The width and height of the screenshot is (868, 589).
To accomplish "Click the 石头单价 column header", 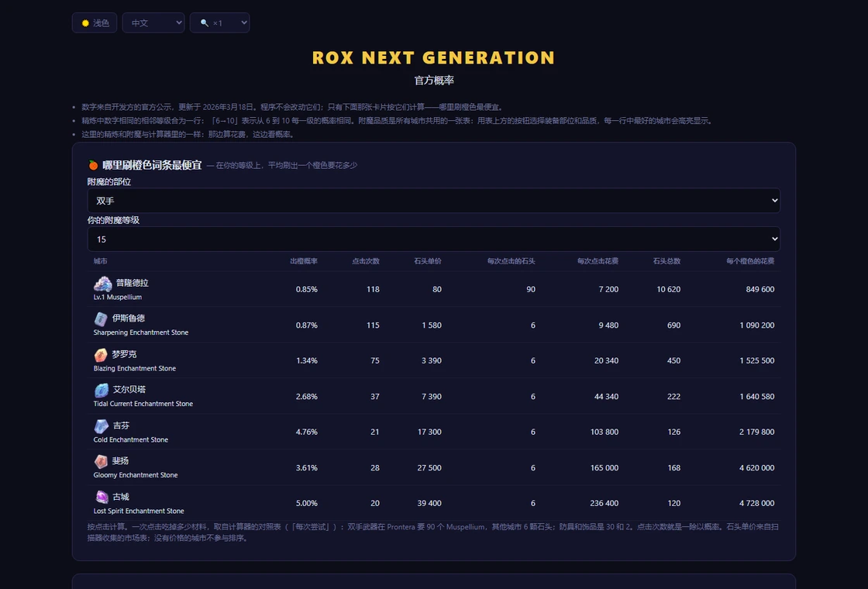I will tap(428, 261).
